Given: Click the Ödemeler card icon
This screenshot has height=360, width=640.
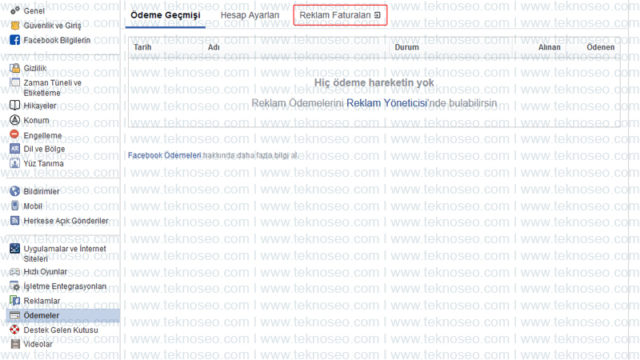Looking at the screenshot, I should coord(15,315).
